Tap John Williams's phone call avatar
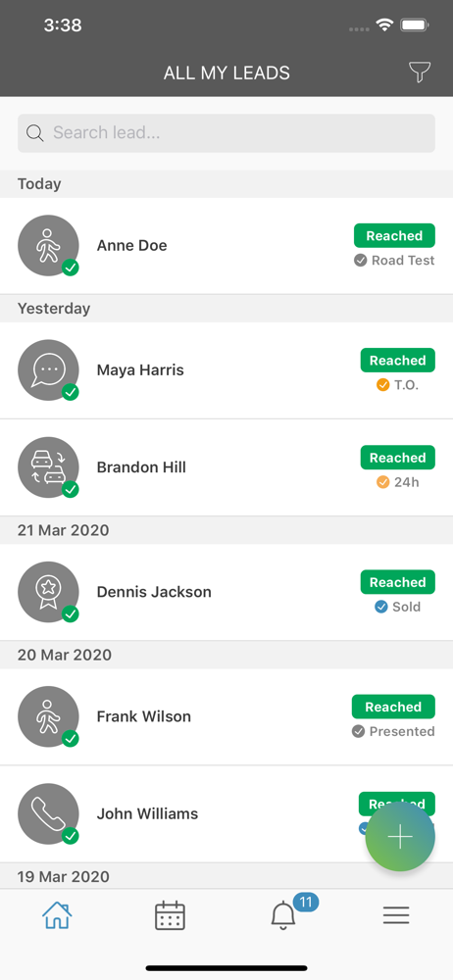Screen dimensions: 453x980 coord(48,813)
